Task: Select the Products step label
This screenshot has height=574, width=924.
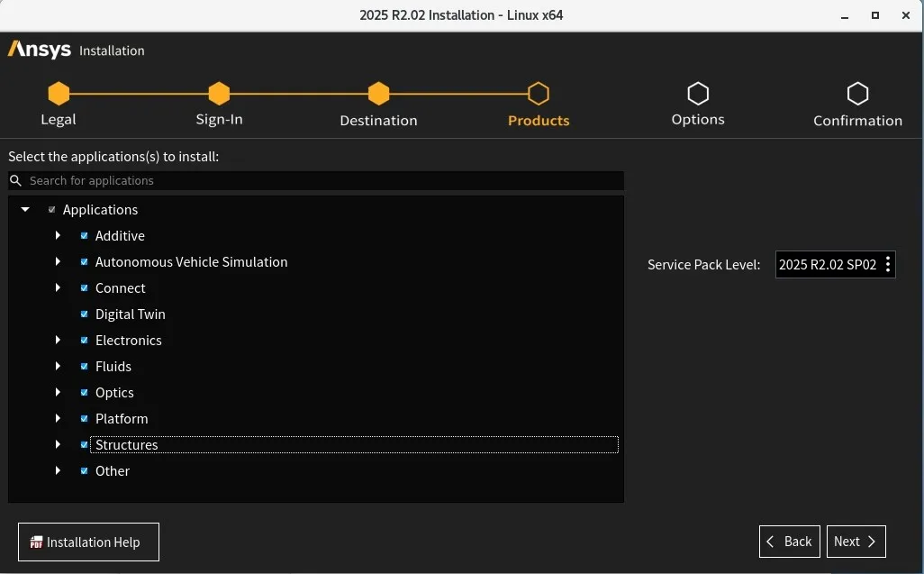Action: pyautogui.click(x=539, y=120)
